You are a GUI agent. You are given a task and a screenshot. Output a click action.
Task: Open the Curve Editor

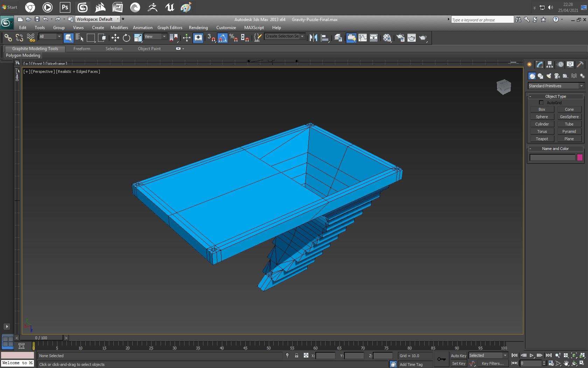(x=363, y=38)
